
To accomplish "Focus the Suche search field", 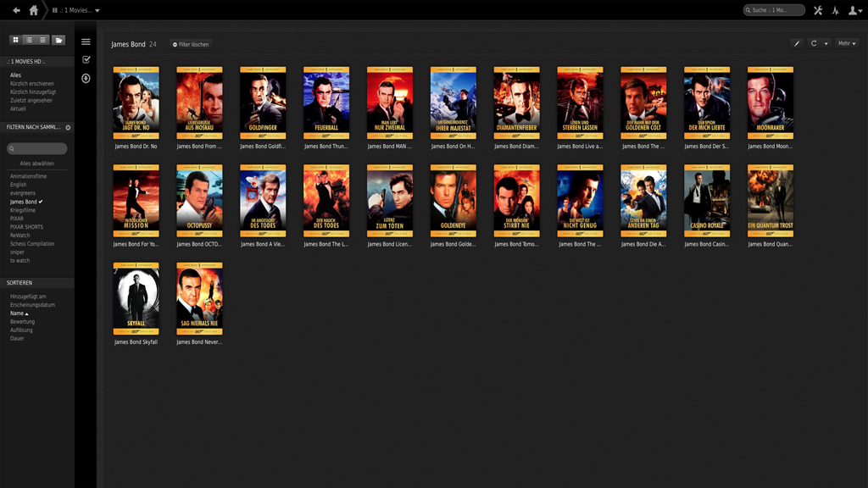I will (774, 10).
